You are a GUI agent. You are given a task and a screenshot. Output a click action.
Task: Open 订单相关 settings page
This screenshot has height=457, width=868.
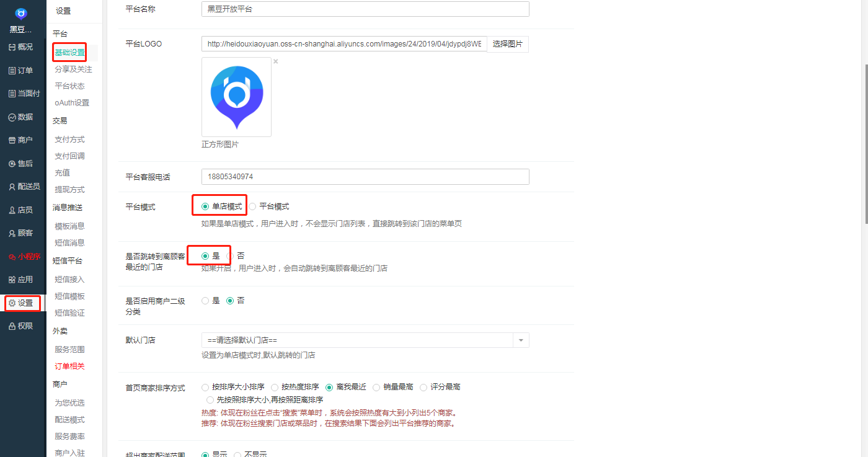coord(69,366)
